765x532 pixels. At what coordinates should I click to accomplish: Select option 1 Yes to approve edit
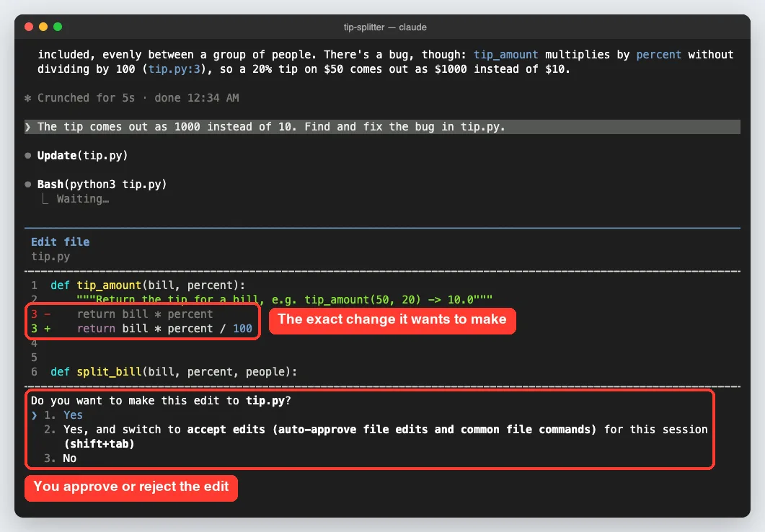click(63, 415)
